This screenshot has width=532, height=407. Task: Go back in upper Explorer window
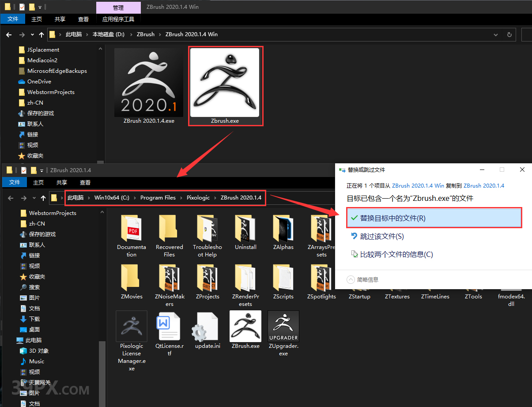coord(9,34)
